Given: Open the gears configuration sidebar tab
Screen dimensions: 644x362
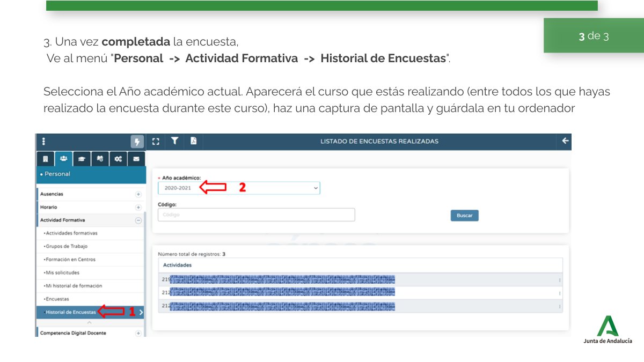Looking at the screenshot, I should 118,159.
